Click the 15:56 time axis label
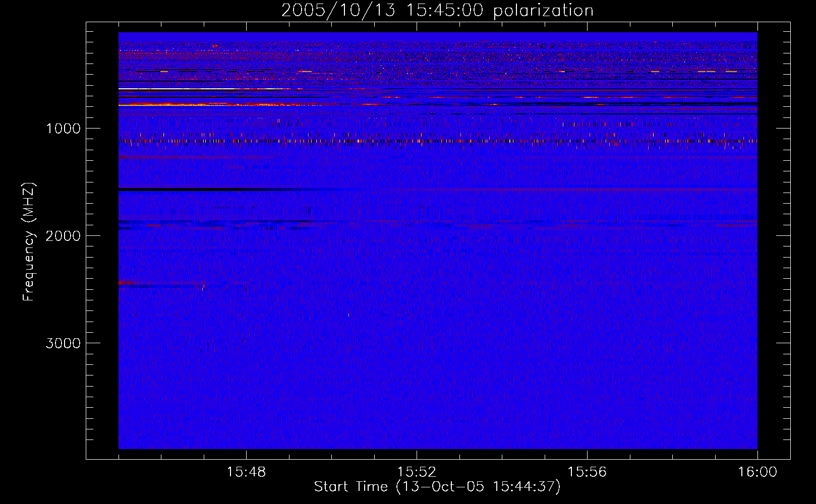 tap(587, 472)
